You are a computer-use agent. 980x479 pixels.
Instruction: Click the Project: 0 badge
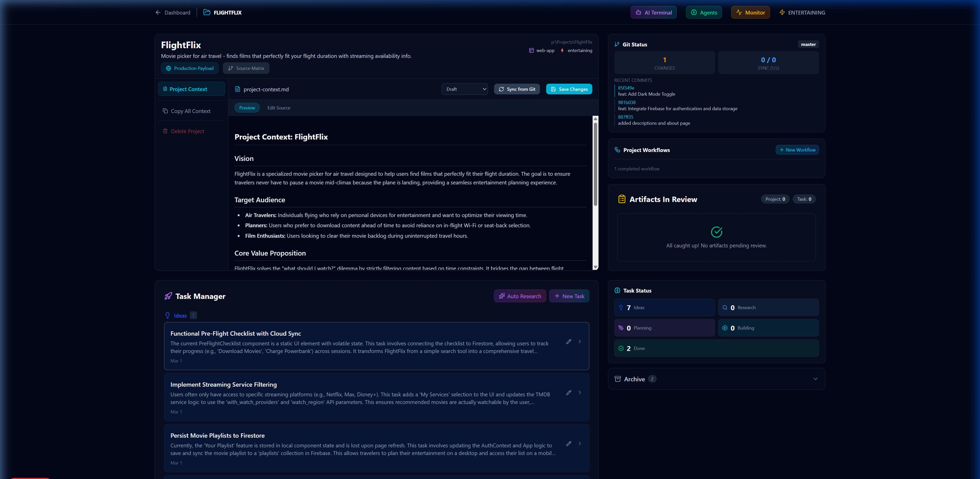(775, 199)
